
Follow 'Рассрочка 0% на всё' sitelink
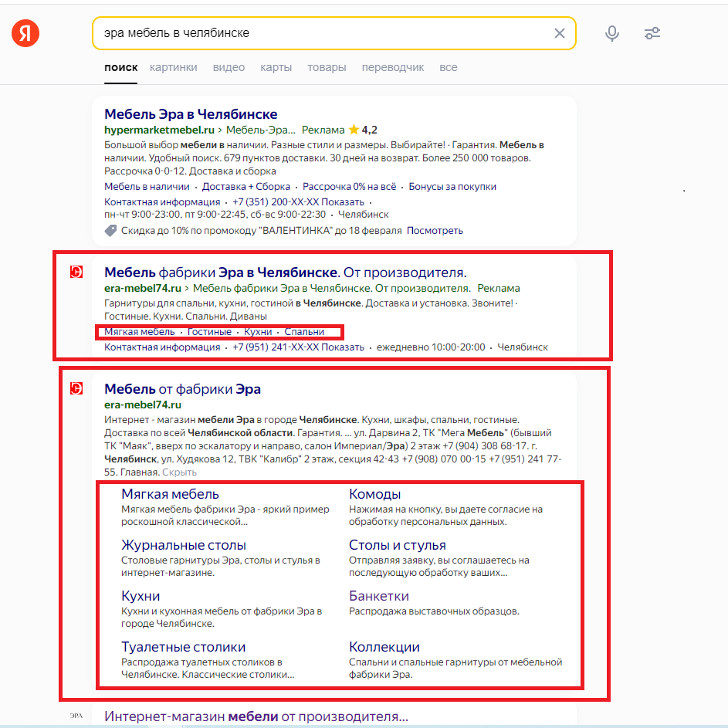click(x=350, y=187)
